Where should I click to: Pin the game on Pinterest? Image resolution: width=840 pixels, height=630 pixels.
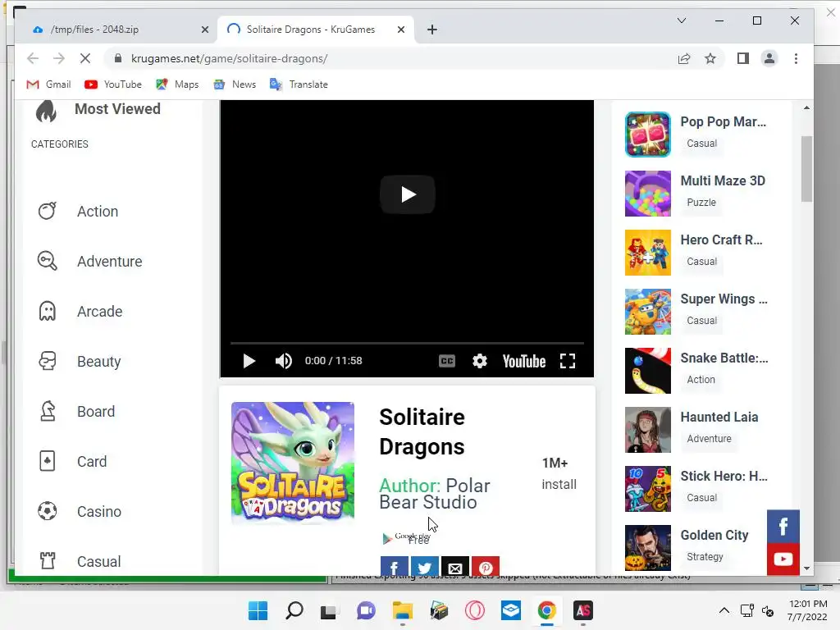[486, 567]
